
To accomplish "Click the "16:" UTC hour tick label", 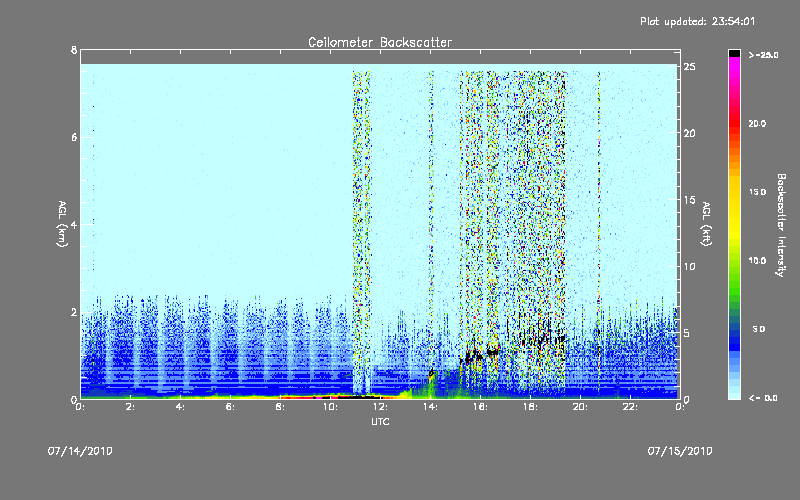I will point(481,407).
